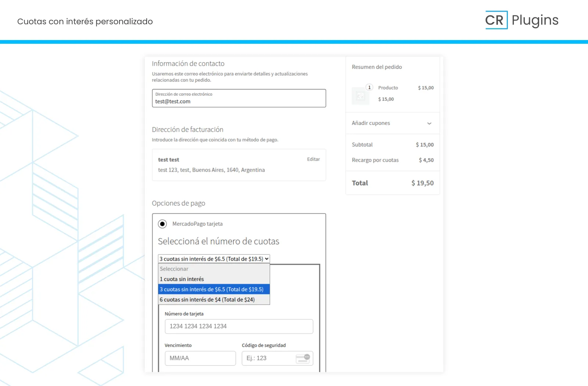The height and width of the screenshot is (386, 588).
Task: Click the Total amount $19,50
Action: tap(422, 183)
